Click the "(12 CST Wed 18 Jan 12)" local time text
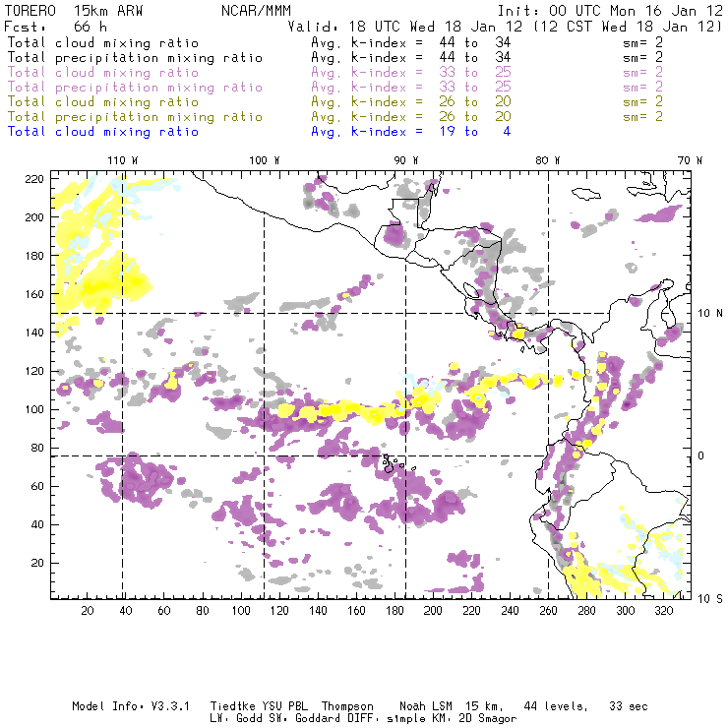728x728 pixels. click(x=628, y=26)
